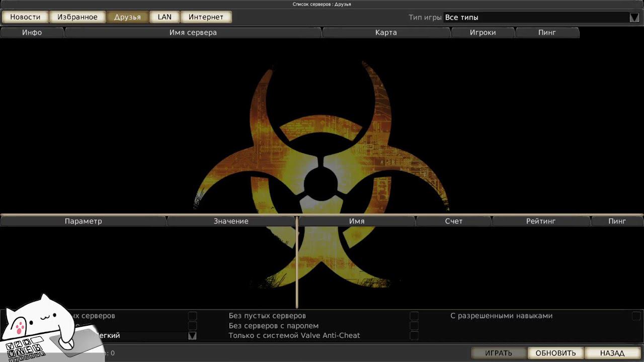The width and height of the screenshot is (644, 362).
Task: Click the Рейтинг column header
Action: tap(541, 221)
